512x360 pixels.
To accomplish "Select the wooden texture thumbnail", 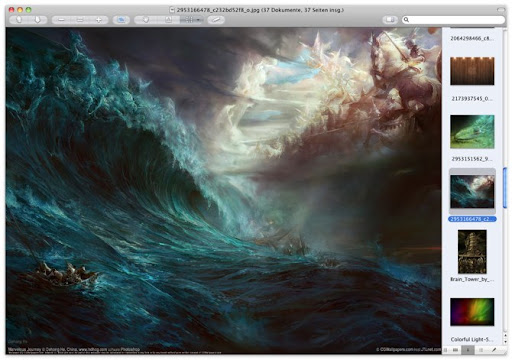I will [x=472, y=71].
